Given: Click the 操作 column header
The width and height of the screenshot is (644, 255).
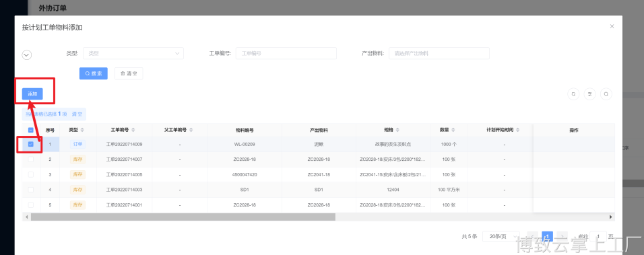Looking at the screenshot, I should click(x=574, y=130).
